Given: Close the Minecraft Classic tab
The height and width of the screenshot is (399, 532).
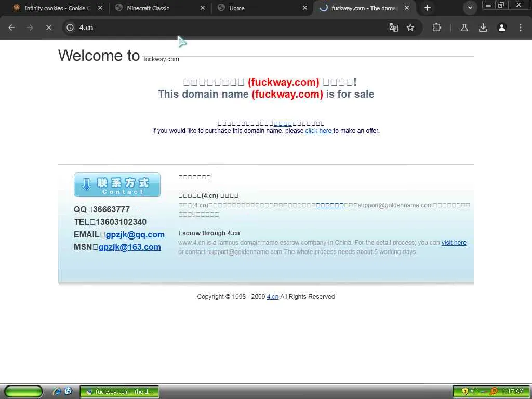Looking at the screenshot, I should (203, 8).
